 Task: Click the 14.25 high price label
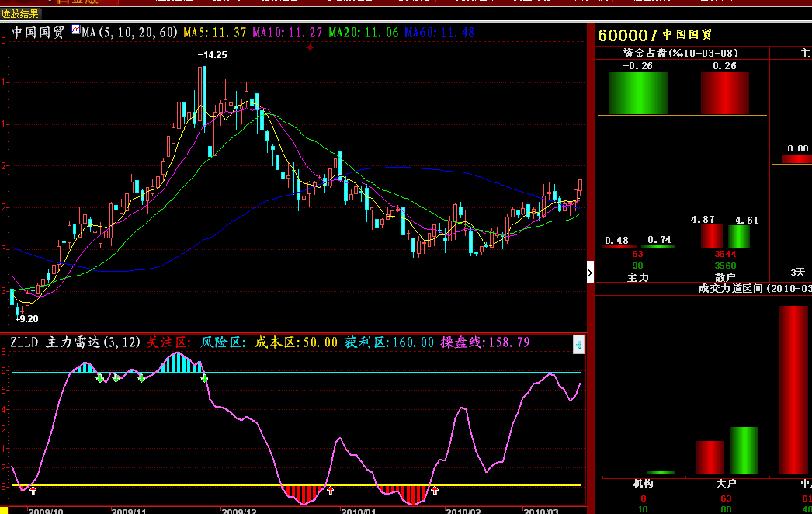point(215,55)
